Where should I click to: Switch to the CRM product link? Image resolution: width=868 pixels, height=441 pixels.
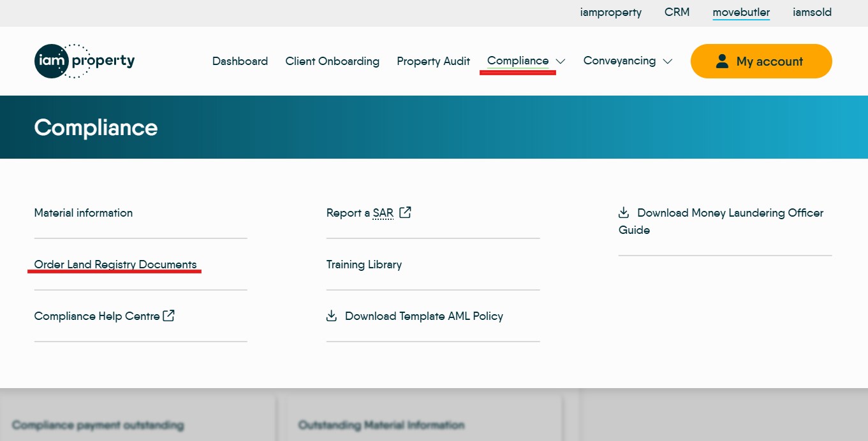click(x=677, y=12)
